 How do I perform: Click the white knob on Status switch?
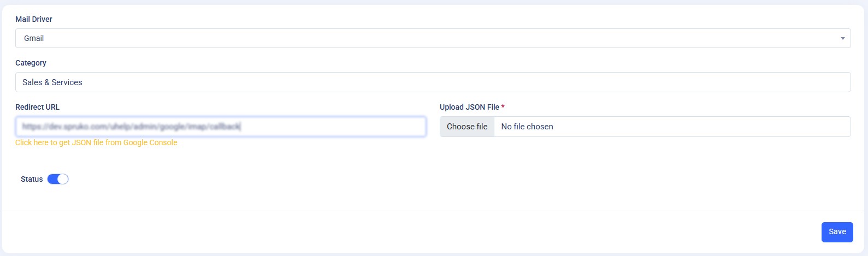(63, 179)
